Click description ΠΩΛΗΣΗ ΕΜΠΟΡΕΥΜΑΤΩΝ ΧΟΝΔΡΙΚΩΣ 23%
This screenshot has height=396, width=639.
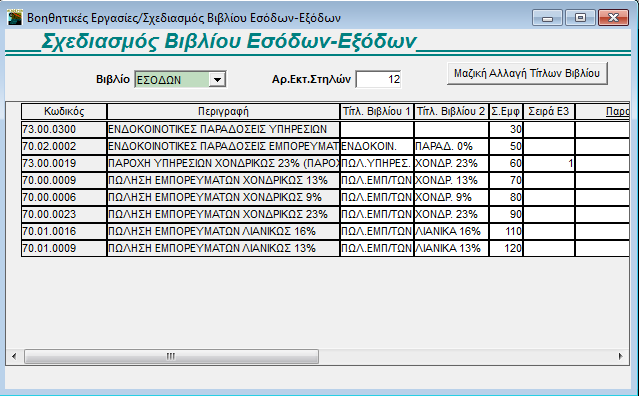click(223, 214)
